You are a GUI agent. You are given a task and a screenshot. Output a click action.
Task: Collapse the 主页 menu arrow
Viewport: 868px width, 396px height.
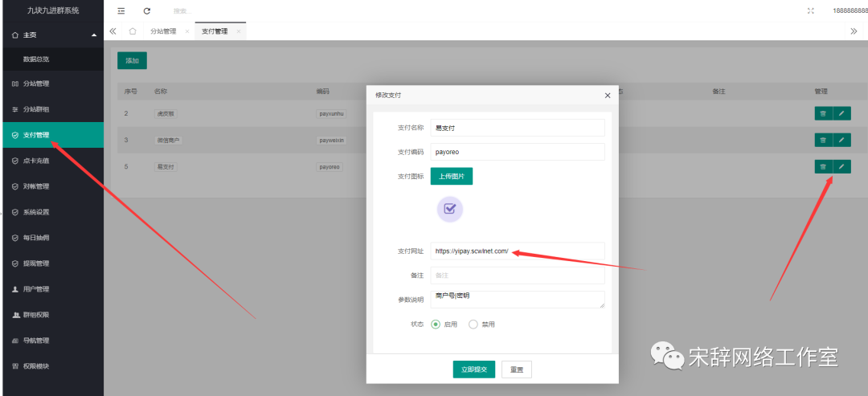click(93, 35)
